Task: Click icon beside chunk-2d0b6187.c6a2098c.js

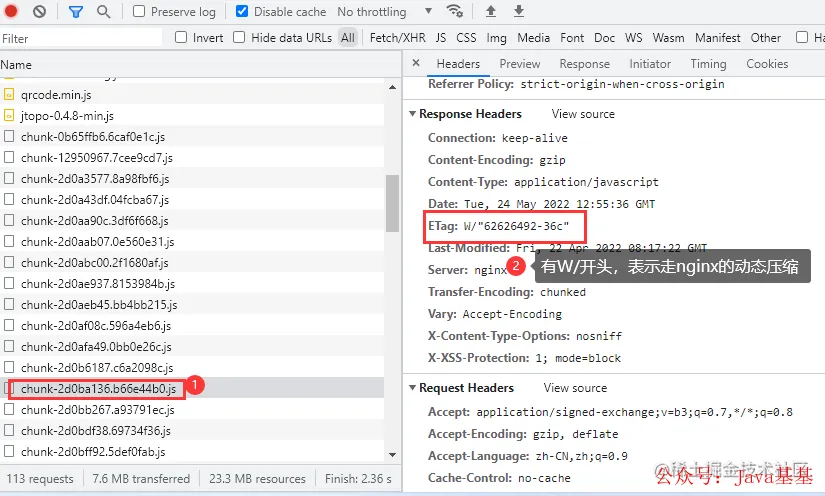Action: pos(9,367)
